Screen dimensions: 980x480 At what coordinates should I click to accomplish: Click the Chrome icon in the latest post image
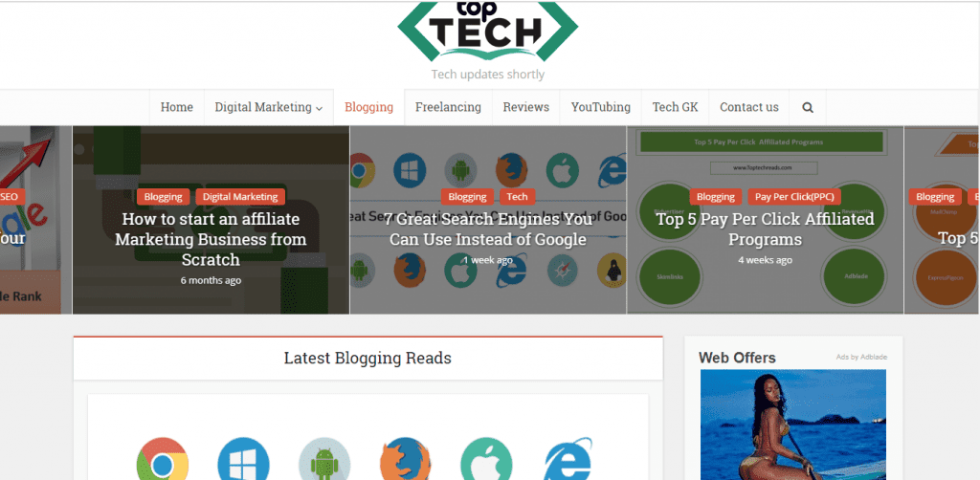tap(163, 459)
